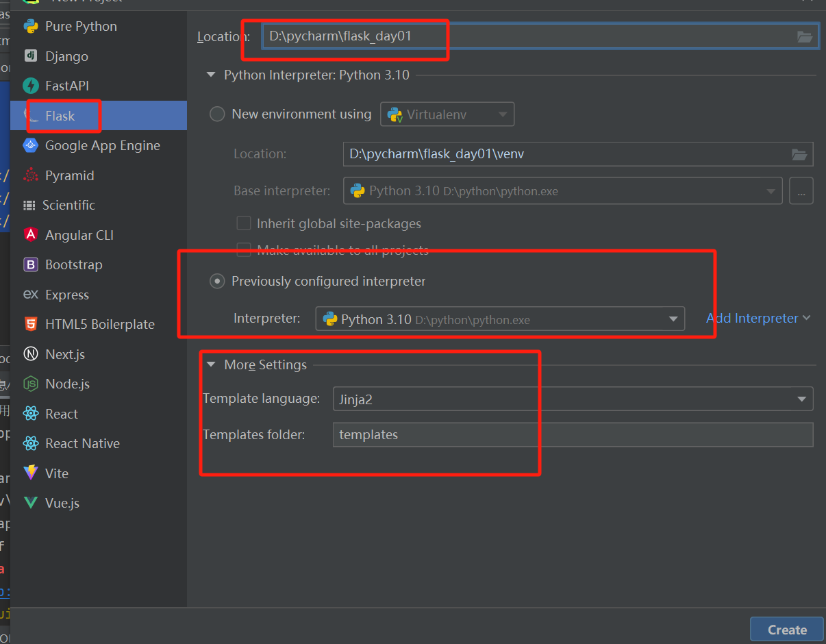Browse folder for venv location

pos(799,154)
